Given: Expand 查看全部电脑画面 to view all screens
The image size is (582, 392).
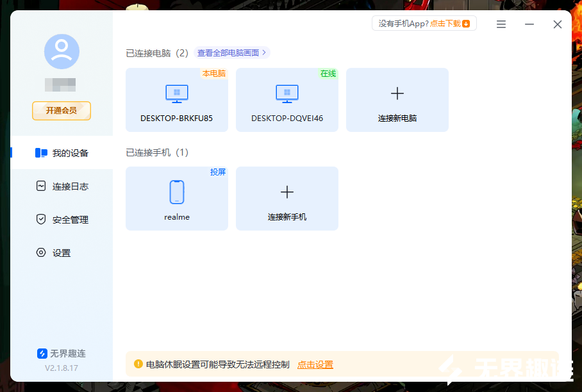Looking at the screenshot, I should click(231, 53).
